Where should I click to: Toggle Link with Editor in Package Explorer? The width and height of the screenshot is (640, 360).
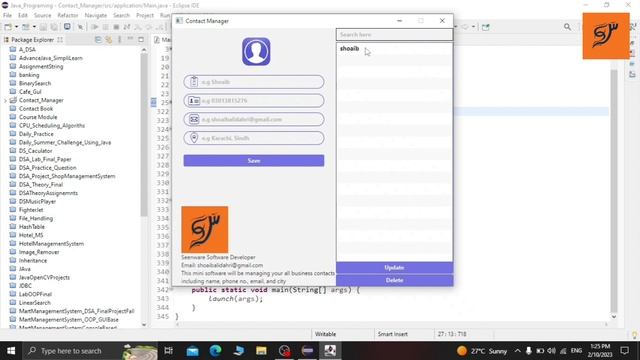click(109, 40)
